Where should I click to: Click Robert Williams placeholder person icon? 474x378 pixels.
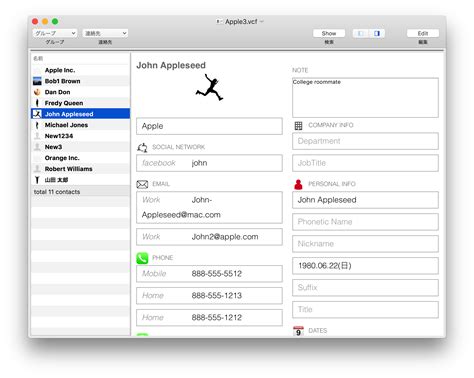37,169
